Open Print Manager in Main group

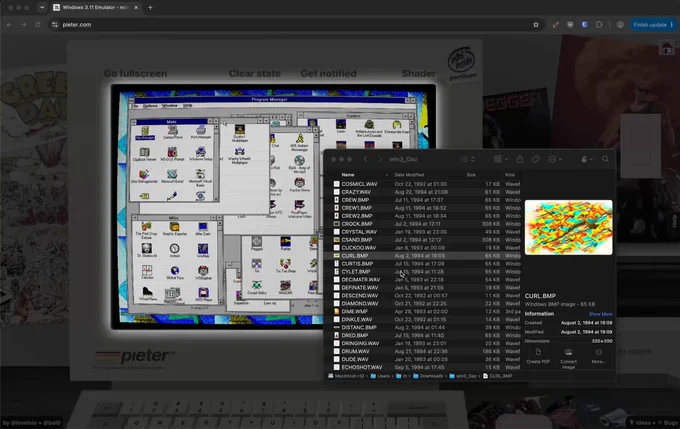200,133
